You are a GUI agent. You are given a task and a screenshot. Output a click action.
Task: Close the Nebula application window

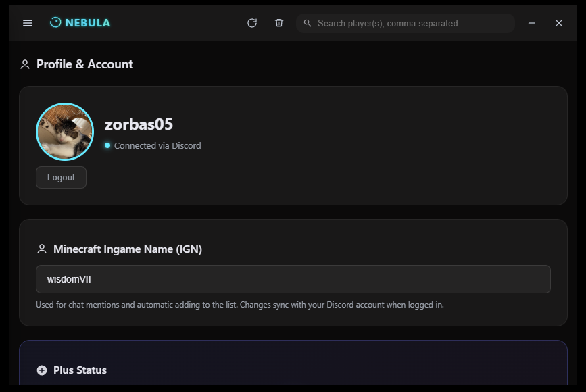(x=559, y=22)
